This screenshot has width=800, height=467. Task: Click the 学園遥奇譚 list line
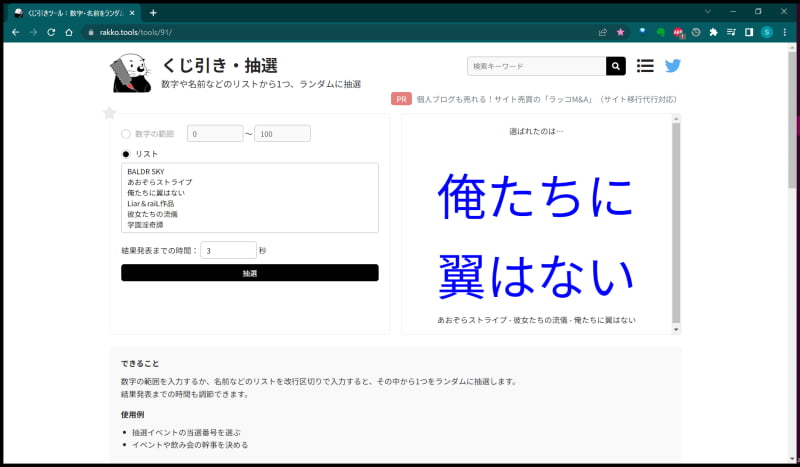click(145, 225)
